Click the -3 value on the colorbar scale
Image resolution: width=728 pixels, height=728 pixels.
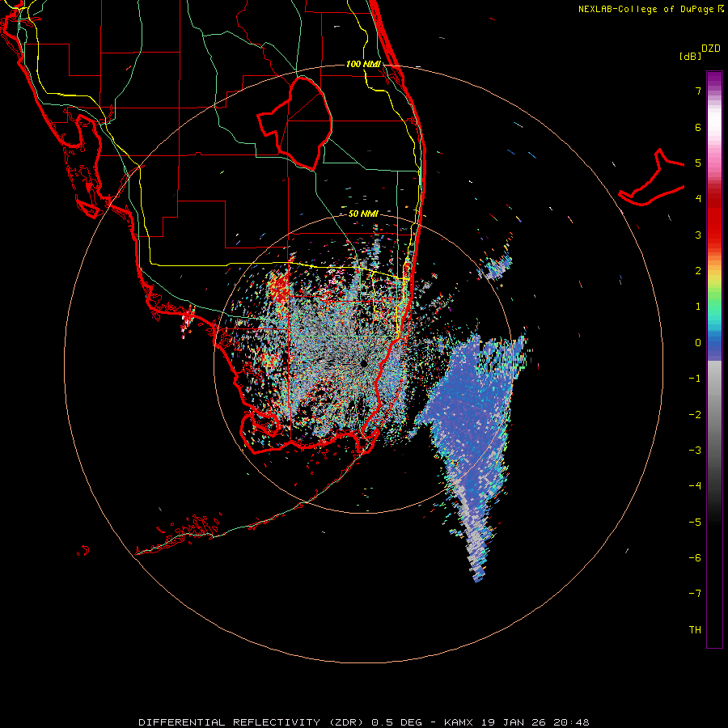[x=695, y=451]
